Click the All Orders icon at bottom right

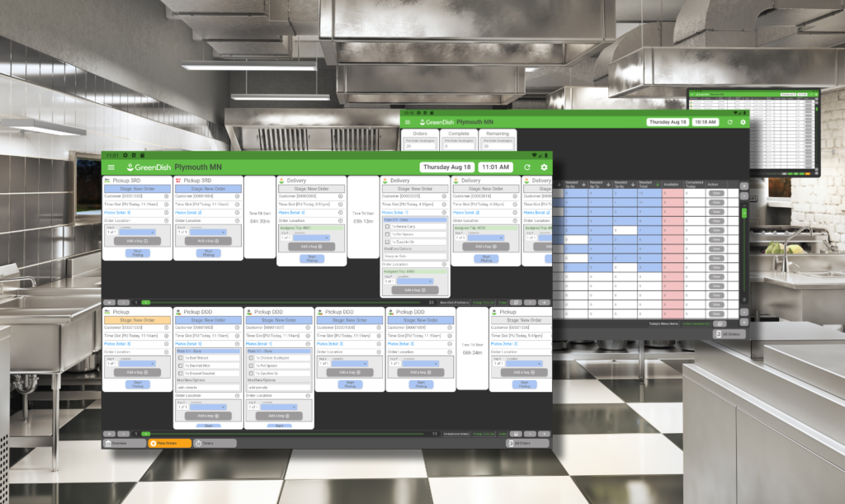tap(509, 443)
